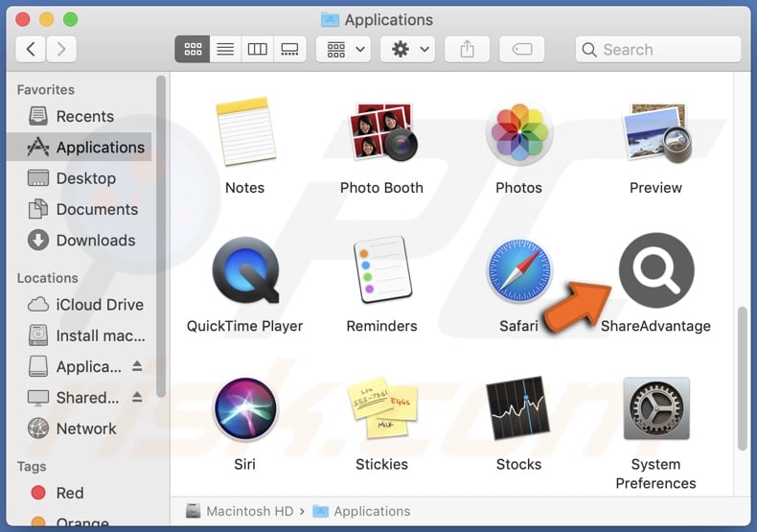The width and height of the screenshot is (757, 532).
Task: Click the Applications folder icon in title bar
Action: click(330, 20)
